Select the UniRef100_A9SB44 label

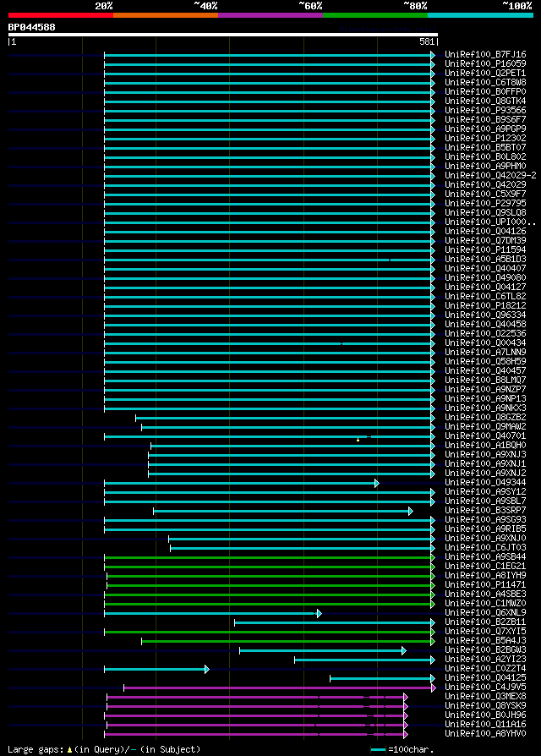pyautogui.click(x=485, y=557)
